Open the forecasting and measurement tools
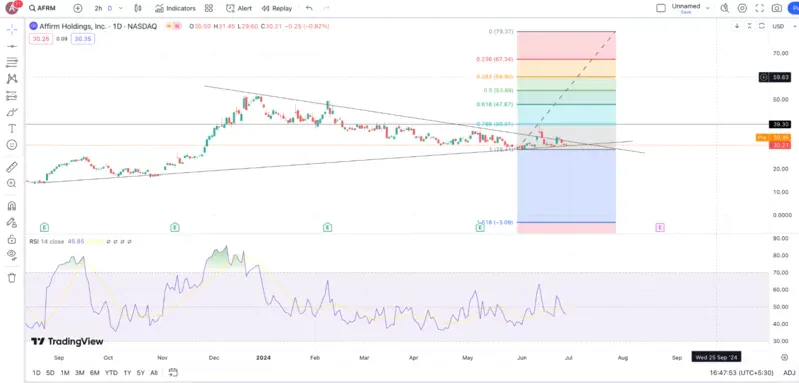 click(x=12, y=96)
